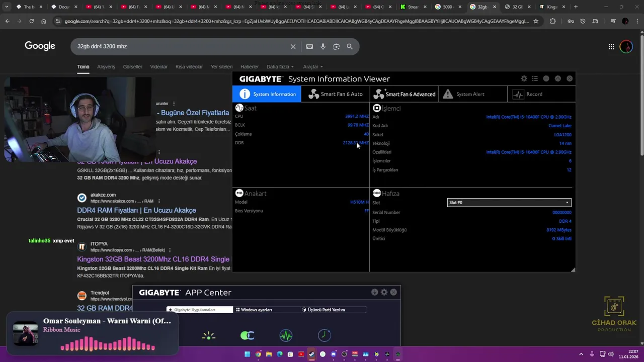
Task: Expand the Araçlar dropdown
Action: coord(312,66)
